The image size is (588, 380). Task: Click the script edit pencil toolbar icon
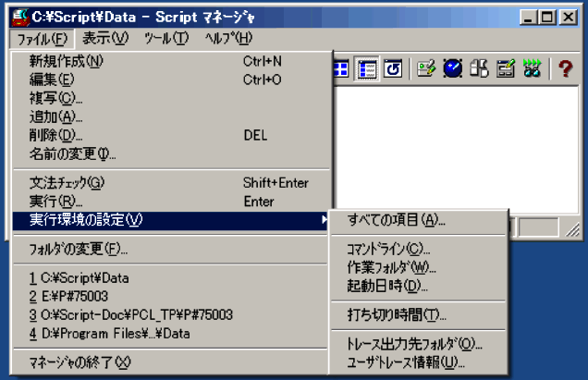click(426, 68)
